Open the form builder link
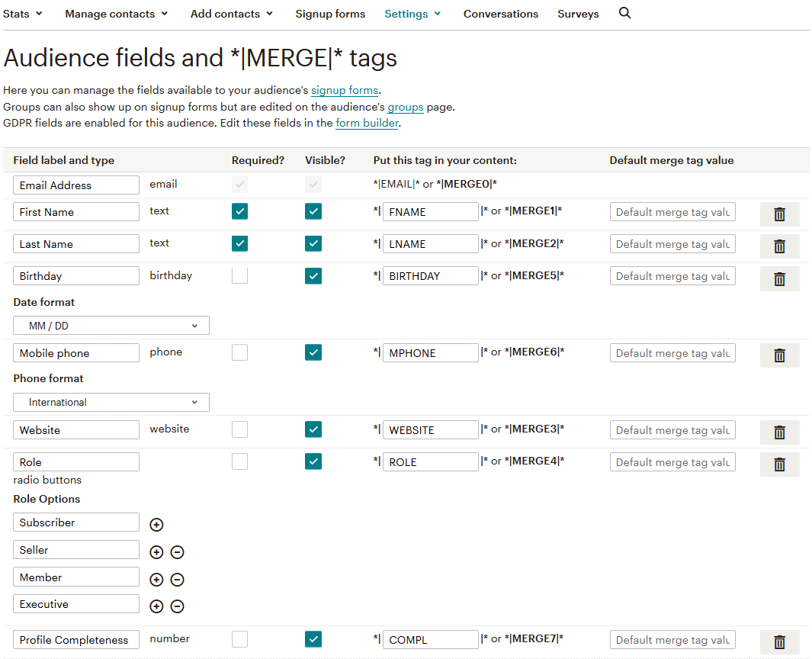The height and width of the screenshot is (659, 812). [367, 122]
